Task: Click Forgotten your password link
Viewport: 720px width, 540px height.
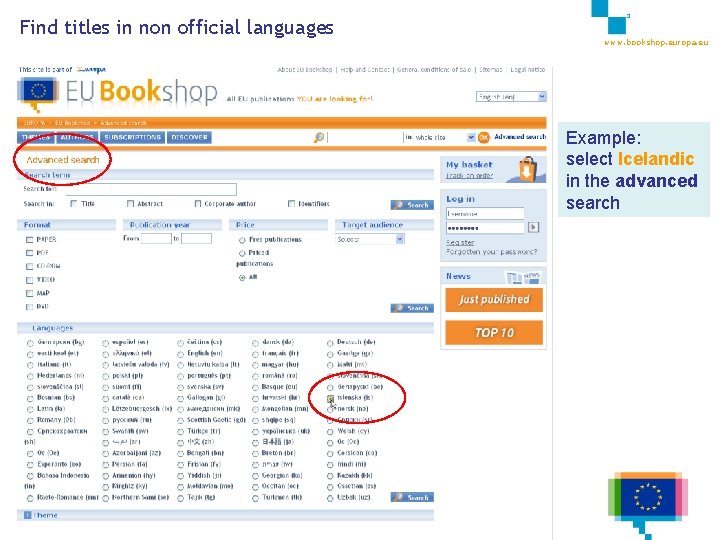Action: tap(491, 252)
